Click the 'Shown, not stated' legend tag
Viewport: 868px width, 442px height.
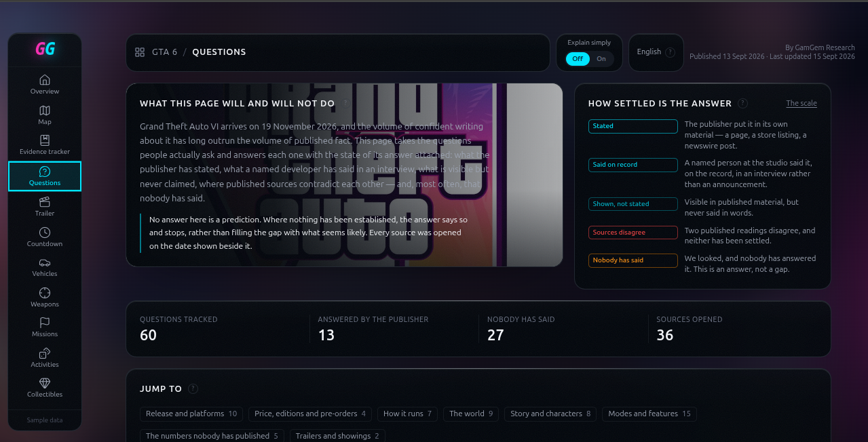click(633, 204)
